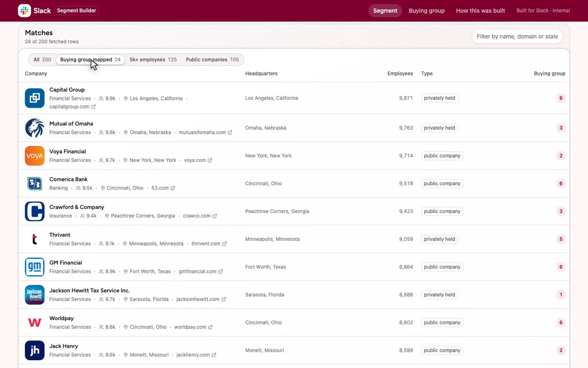Viewport: 588px width, 368px height.
Task: Click the Monett, Missouri headquarters cell
Action: tap(265, 351)
